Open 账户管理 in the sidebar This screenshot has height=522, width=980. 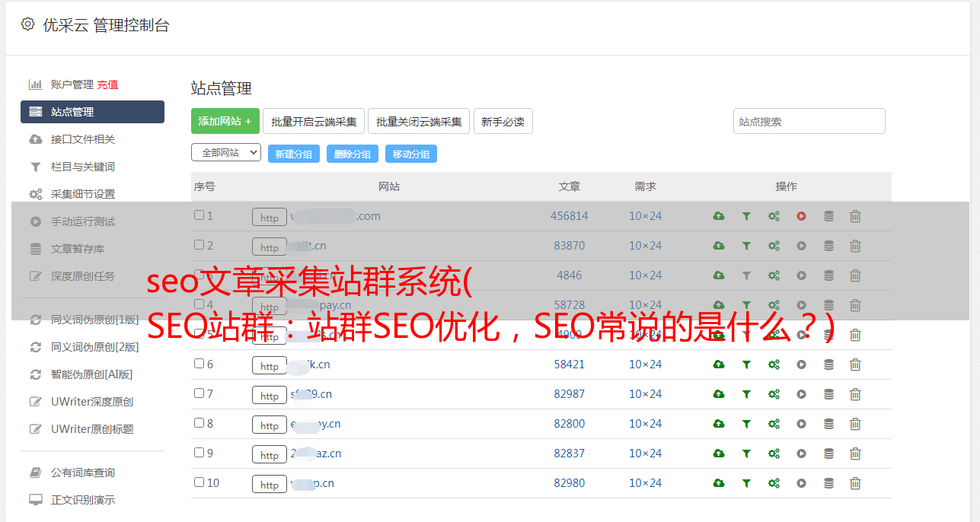[x=72, y=84]
